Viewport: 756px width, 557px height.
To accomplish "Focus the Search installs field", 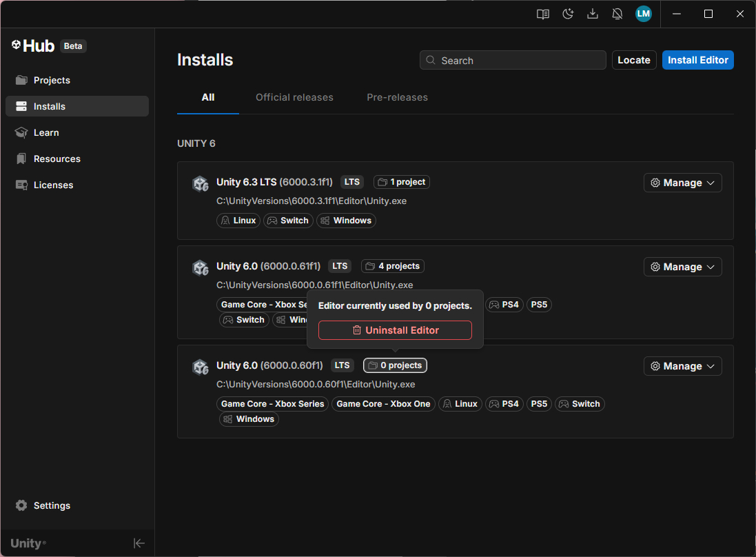I will [517, 61].
